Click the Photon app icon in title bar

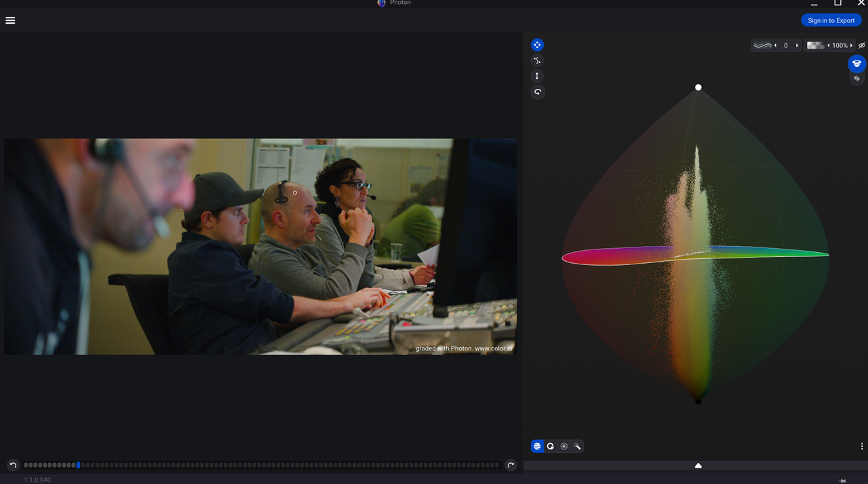382,3
